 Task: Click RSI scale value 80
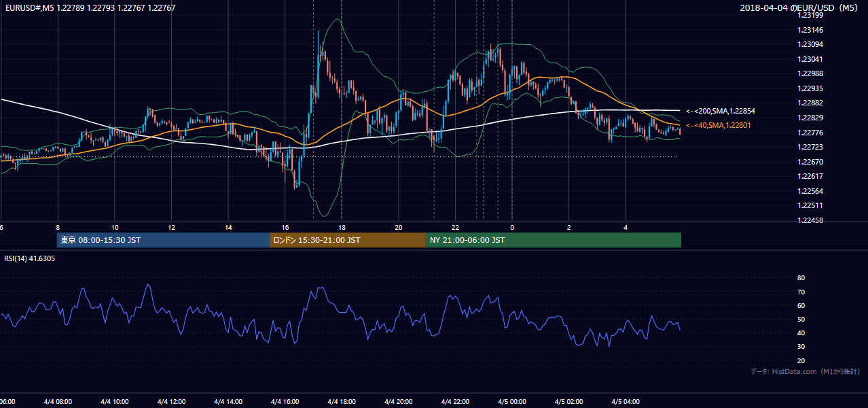pos(801,278)
